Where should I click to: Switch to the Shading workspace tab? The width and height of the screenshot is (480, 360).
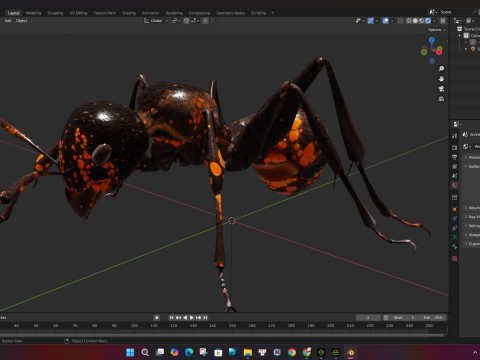click(x=129, y=13)
